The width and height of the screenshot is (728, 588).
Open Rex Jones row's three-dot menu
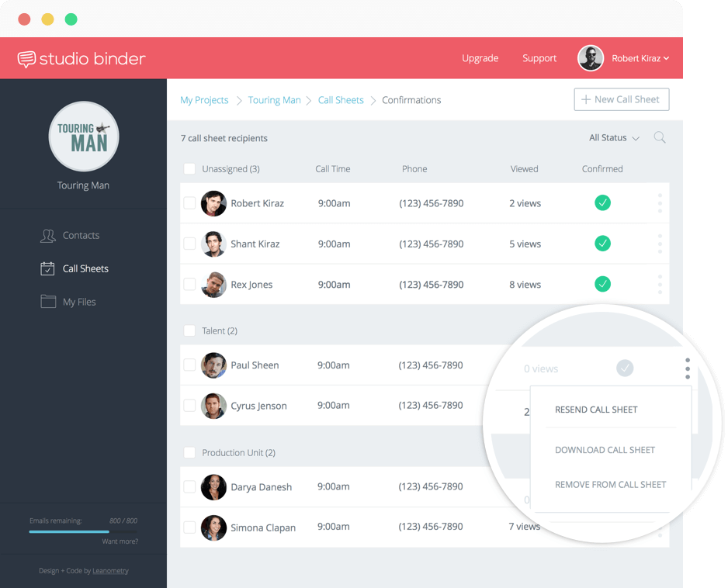(x=660, y=284)
